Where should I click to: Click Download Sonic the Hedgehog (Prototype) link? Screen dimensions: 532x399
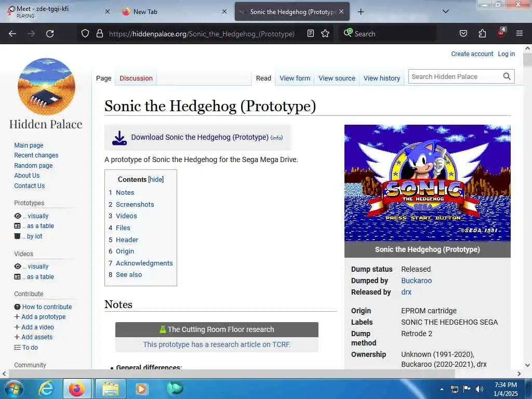[200, 137]
